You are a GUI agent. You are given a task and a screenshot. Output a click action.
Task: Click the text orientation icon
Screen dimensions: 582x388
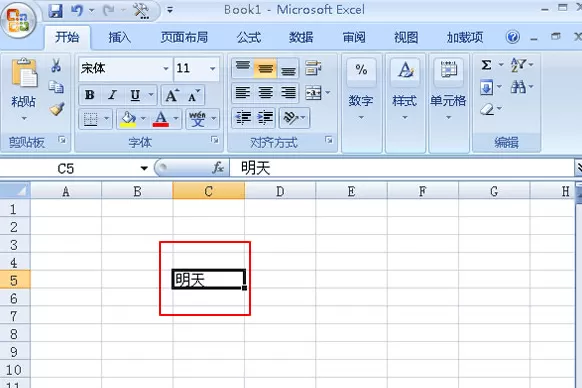(290, 118)
